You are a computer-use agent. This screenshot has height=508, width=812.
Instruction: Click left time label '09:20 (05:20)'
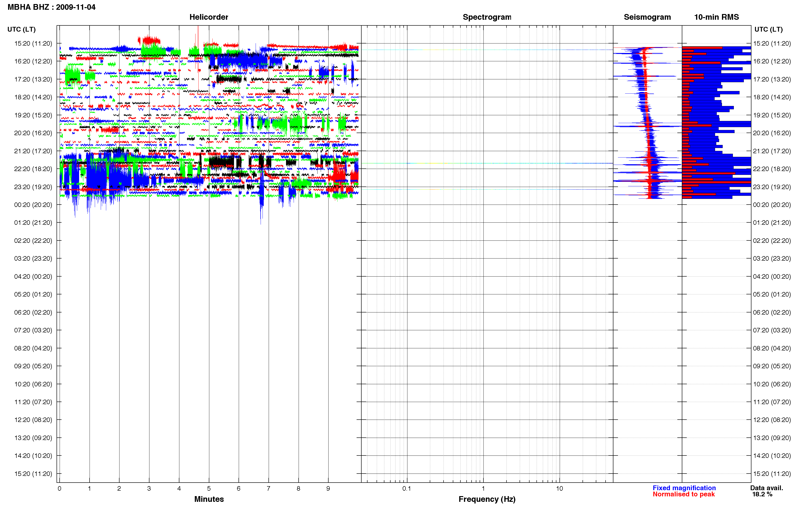pyautogui.click(x=33, y=366)
